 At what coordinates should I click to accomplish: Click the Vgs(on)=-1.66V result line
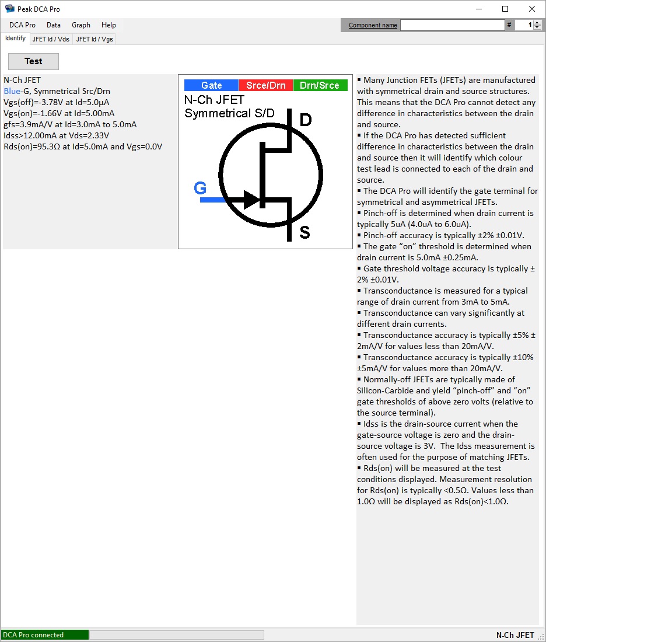pyautogui.click(x=59, y=114)
